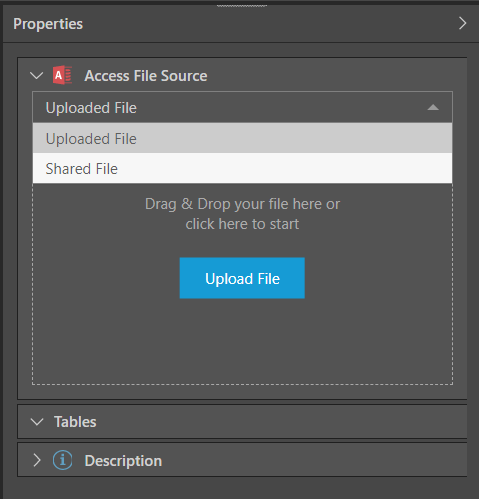Viewport: 479px width, 499px height.
Task: Choose the Uploaded File option in the list
Action: (242, 138)
